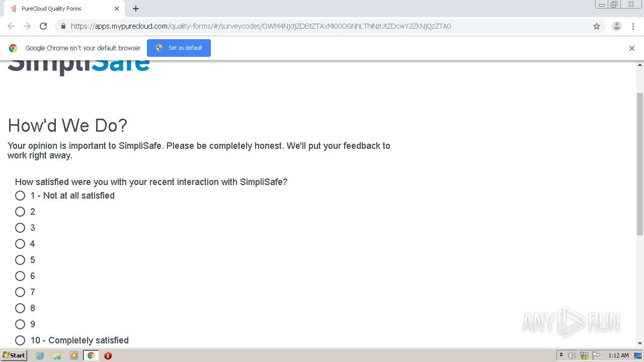Image resolution: width=644 pixels, height=362 pixels.
Task: Open a new tab with plus button
Action: click(x=136, y=9)
